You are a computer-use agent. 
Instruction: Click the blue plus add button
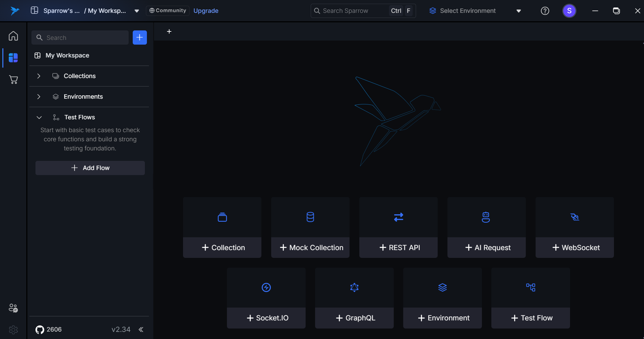coord(139,38)
